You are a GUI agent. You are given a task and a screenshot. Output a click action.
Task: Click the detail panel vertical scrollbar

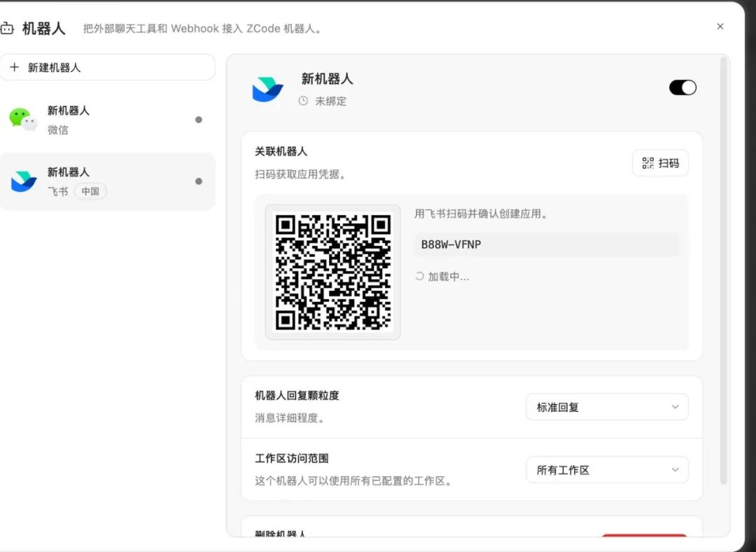coord(723,270)
